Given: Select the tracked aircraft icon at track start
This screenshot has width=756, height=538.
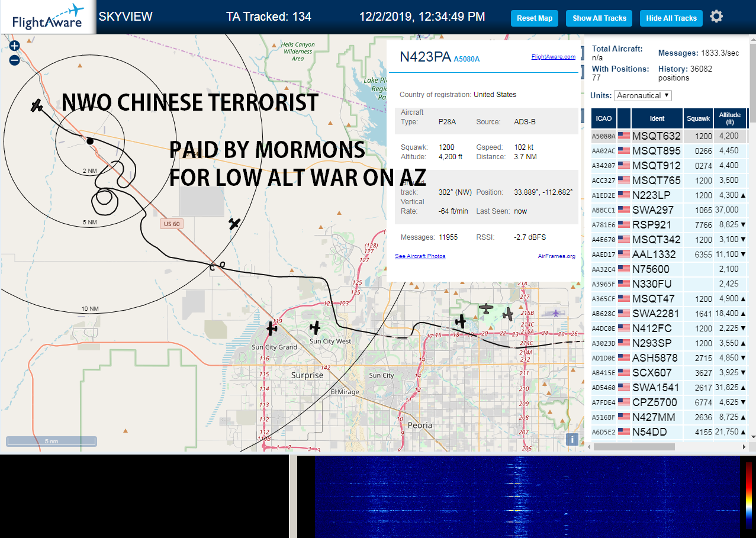Looking at the screenshot, I should point(37,105).
